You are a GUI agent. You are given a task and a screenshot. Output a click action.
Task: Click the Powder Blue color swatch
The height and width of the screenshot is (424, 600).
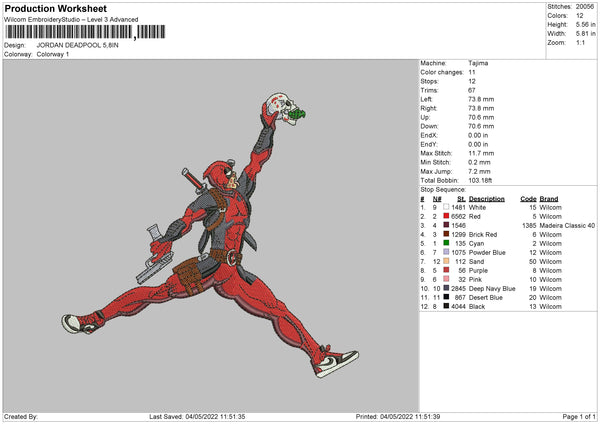tap(446, 252)
